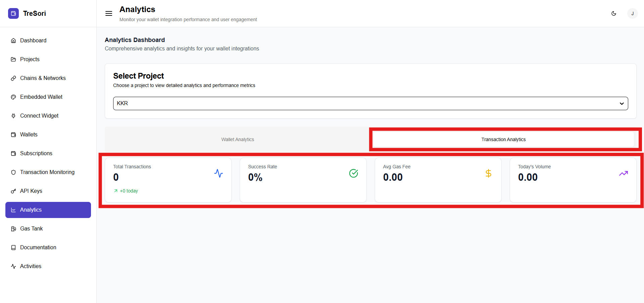Click the API Keys key icon
644x303 pixels.
pos(13,191)
